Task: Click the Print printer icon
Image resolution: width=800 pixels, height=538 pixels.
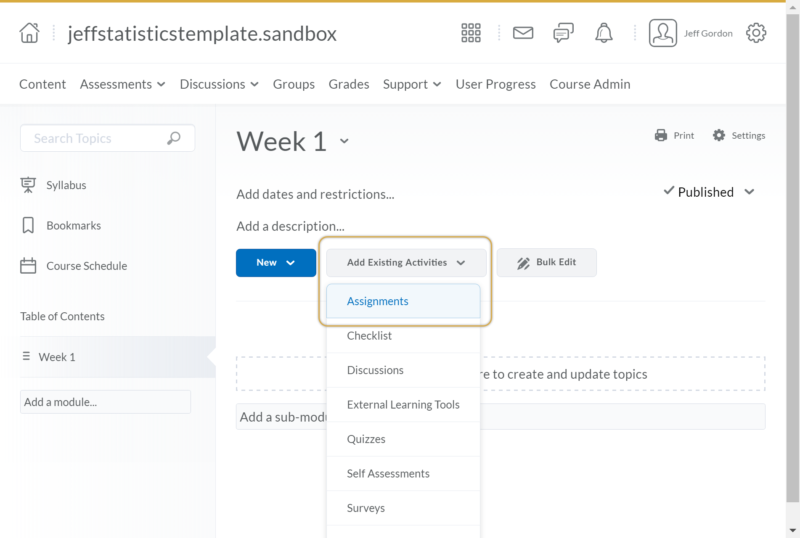Action: click(661, 135)
